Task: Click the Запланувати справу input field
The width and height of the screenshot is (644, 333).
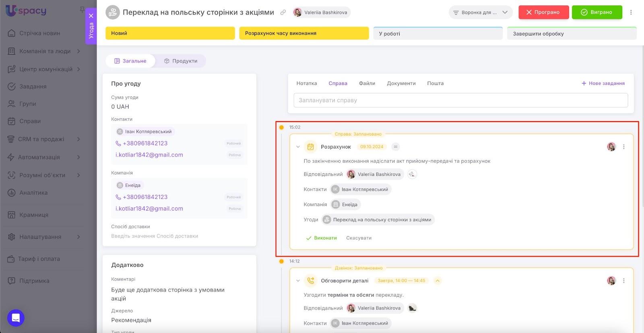Action: click(460, 100)
